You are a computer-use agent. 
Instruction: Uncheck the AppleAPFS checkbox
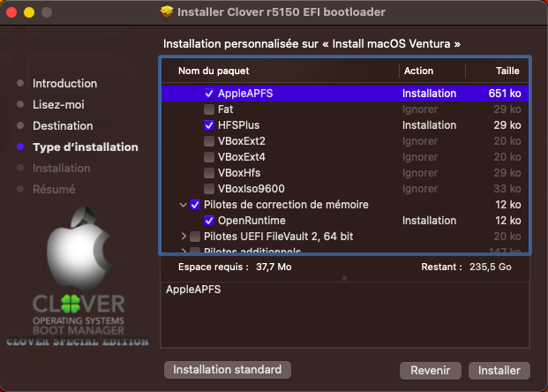209,94
